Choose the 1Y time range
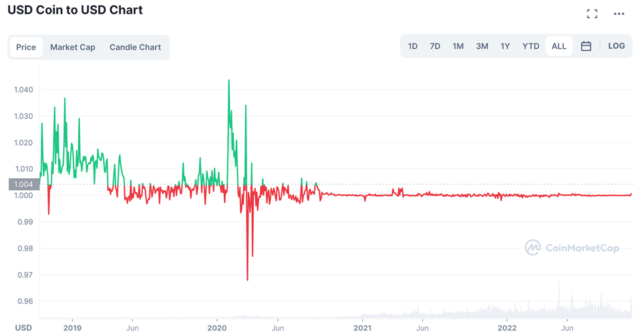The height and width of the screenshot is (335, 644). coord(505,46)
